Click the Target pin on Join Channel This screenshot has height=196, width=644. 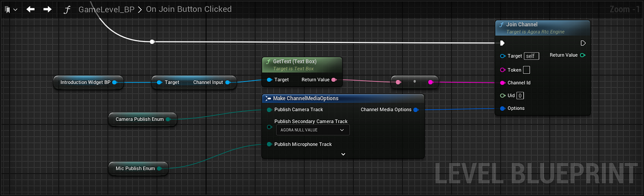pyautogui.click(x=502, y=56)
